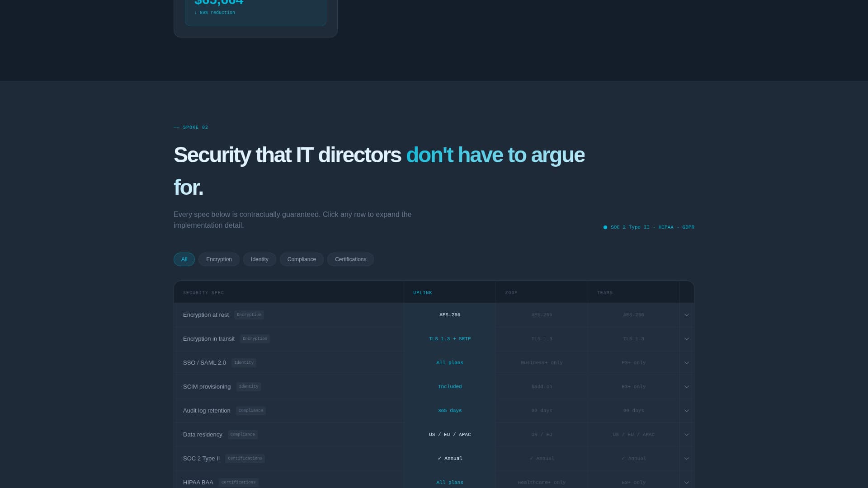
Task: Click the Identity tag beside SSO / SAML 2.0
Action: coord(244,363)
